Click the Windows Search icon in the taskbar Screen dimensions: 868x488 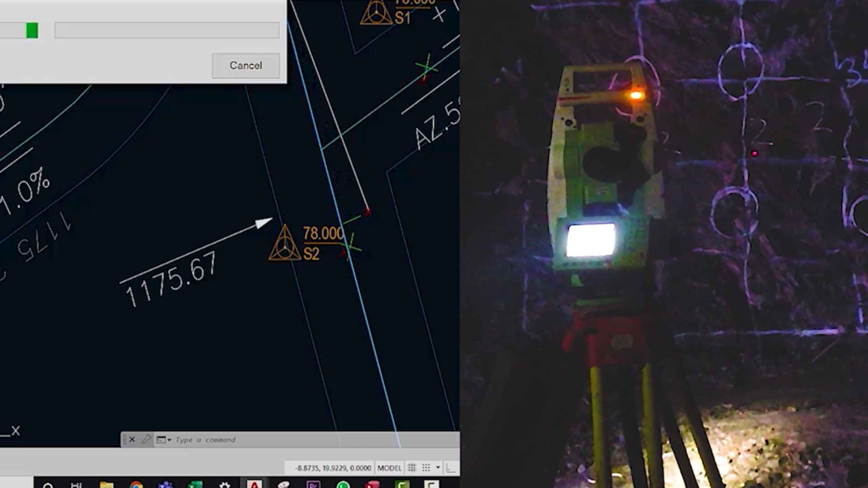pos(47,484)
